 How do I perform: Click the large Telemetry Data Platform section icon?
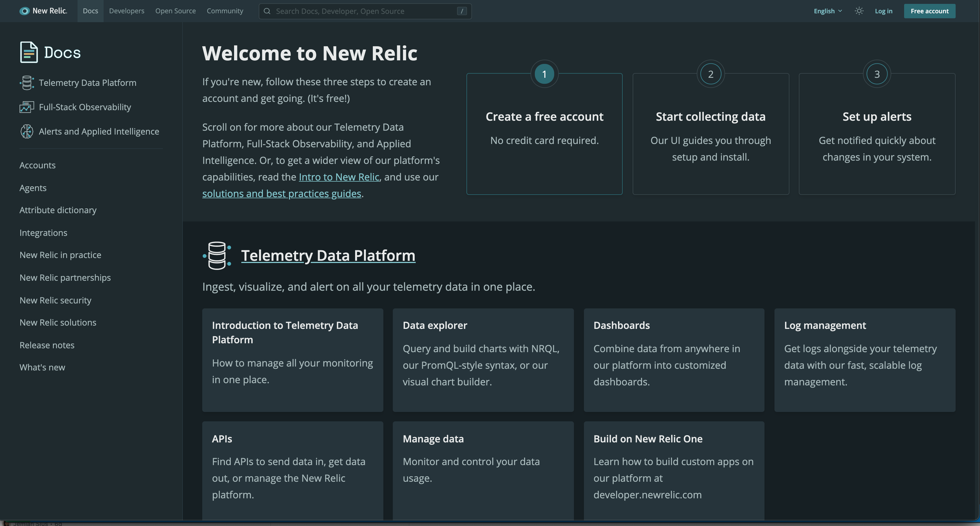point(217,256)
